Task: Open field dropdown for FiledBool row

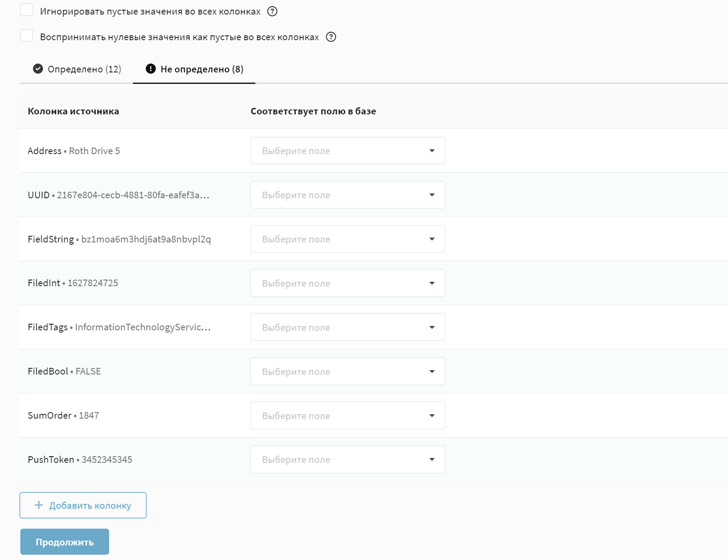Action: (x=348, y=371)
